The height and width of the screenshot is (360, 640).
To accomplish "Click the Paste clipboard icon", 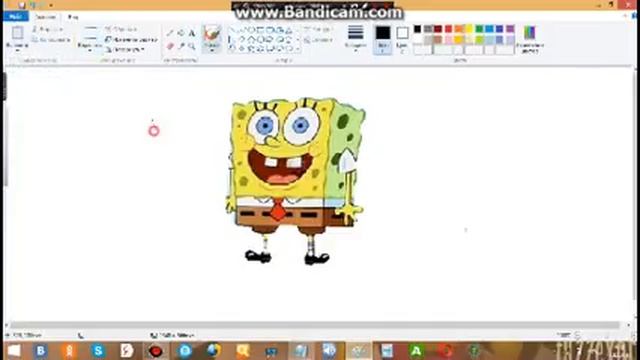I will [x=17, y=33].
